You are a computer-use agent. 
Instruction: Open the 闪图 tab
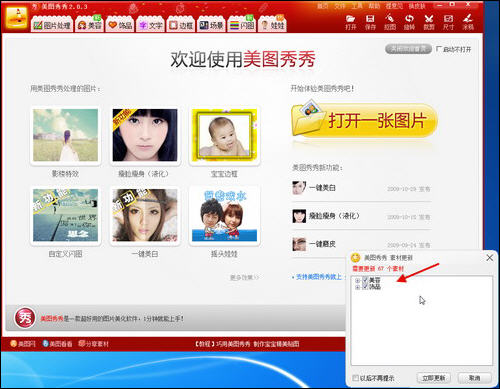tap(242, 25)
